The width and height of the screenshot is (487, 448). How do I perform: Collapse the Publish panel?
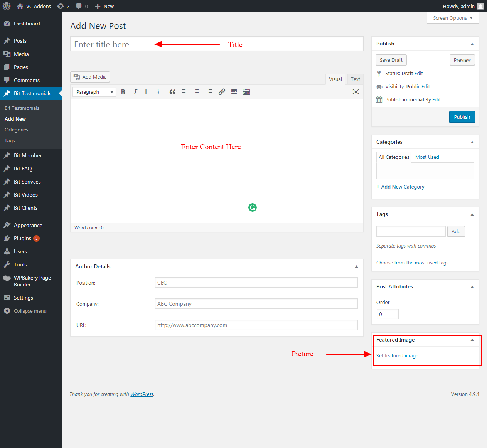pyautogui.click(x=472, y=44)
